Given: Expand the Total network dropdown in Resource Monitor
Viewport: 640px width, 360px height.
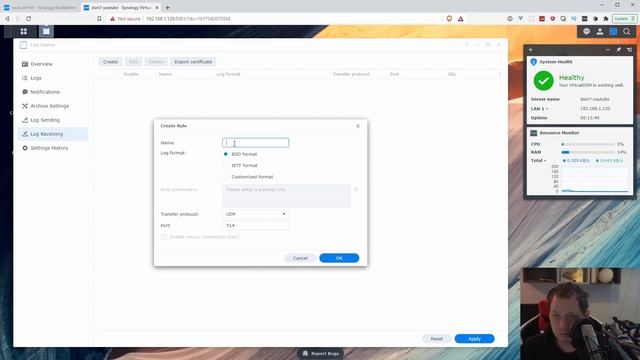Looking at the screenshot, I should 538,161.
